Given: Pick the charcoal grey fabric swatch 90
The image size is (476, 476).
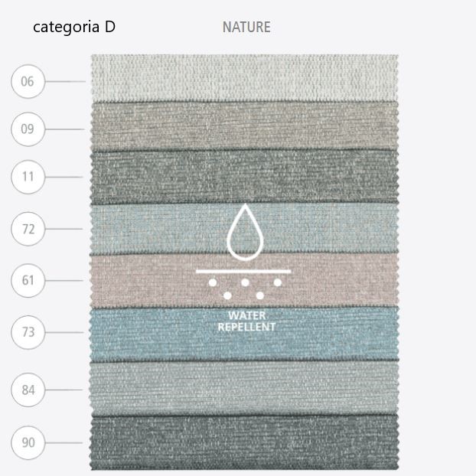Looking at the screenshot, I should (x=245, y=442).
